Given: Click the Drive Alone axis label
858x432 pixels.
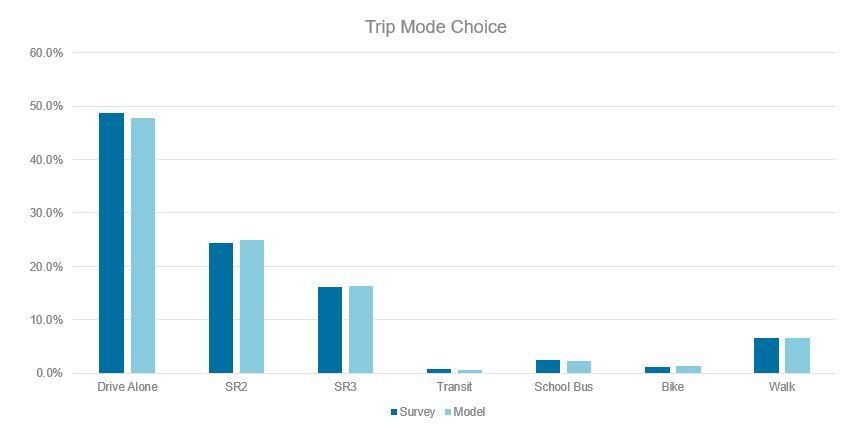Looking at the screenshot, I should (127, 387).
